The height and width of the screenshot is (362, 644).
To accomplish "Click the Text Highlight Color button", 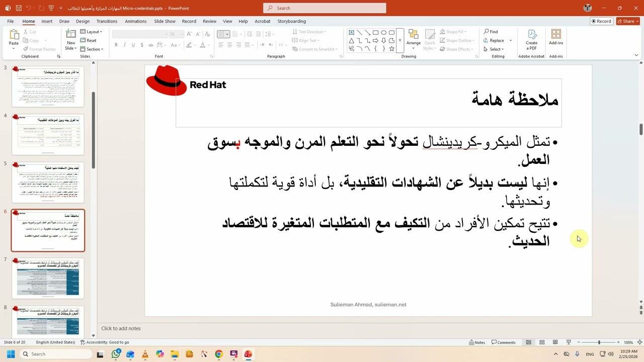I will point(189,45).
